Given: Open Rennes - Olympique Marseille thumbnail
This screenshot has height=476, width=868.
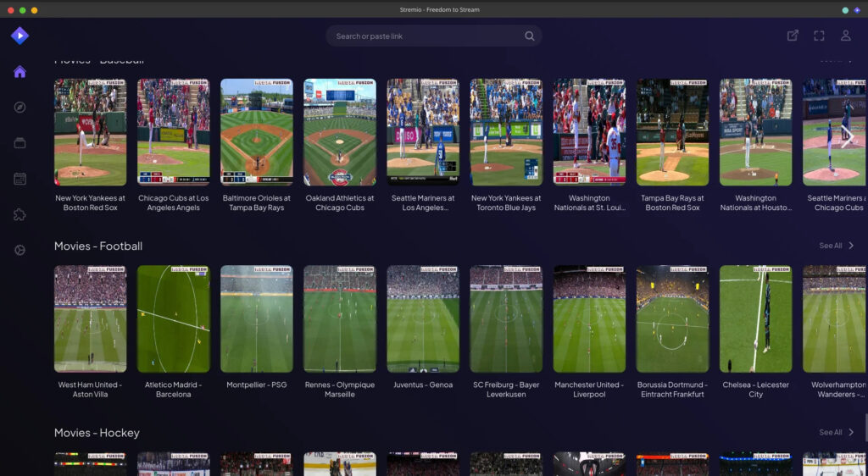Looking at the screenshot, I should pyautogui.click(x=340, y=319).
